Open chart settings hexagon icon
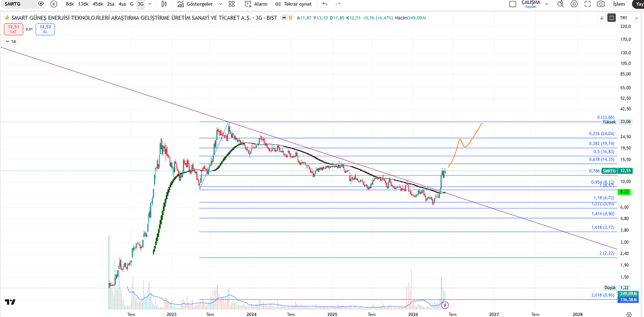The height and width of the screenshot is (317, 644). coord(574,4)
